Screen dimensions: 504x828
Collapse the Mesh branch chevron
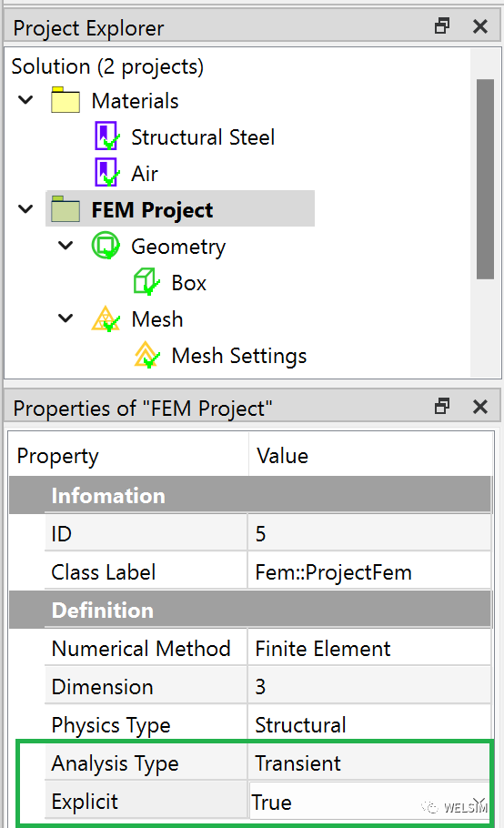pyautogui.click(x=66, y=318)
